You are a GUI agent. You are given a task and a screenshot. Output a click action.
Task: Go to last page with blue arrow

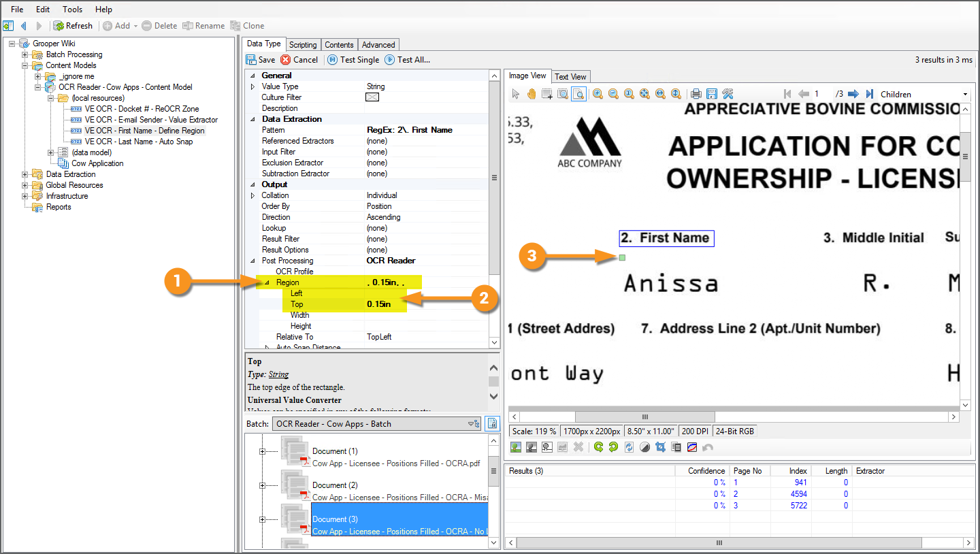869,94
